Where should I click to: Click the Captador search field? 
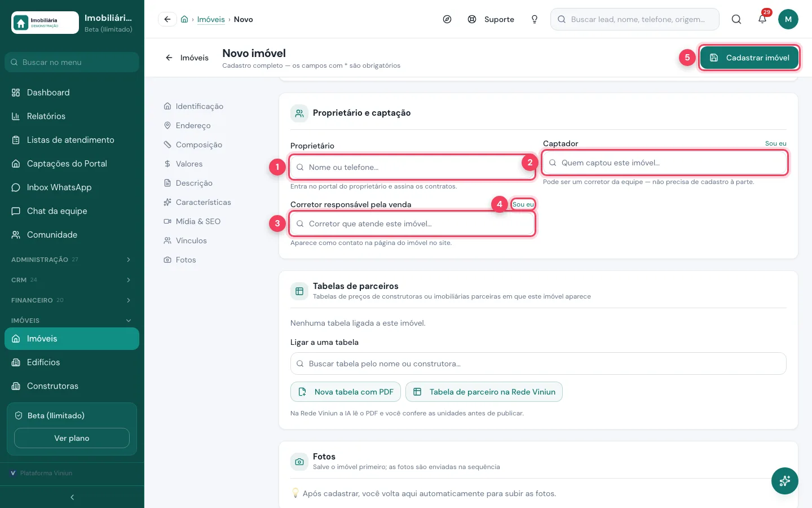point(665,163)
